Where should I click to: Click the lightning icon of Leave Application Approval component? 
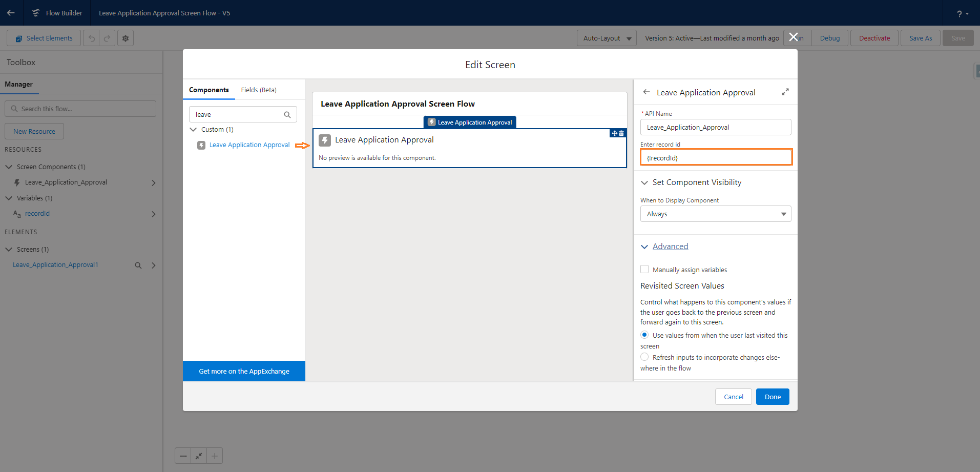pos(325,140)
